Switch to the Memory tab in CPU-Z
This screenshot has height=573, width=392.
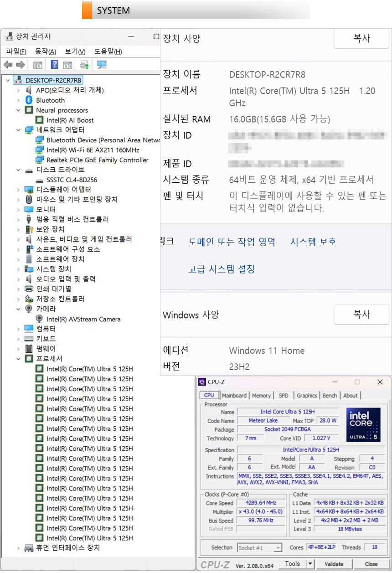(x=261, y=395)
